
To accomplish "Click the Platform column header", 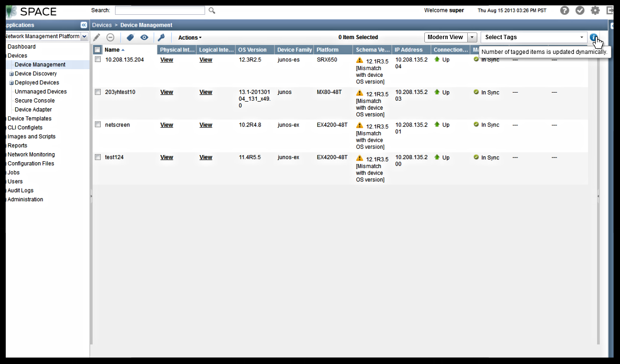I will [333, 50].
